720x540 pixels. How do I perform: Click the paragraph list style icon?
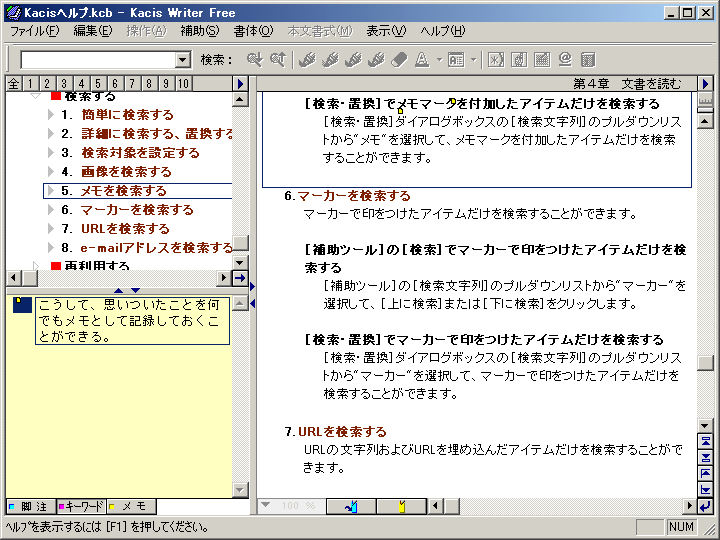click(x=456, y=60)
